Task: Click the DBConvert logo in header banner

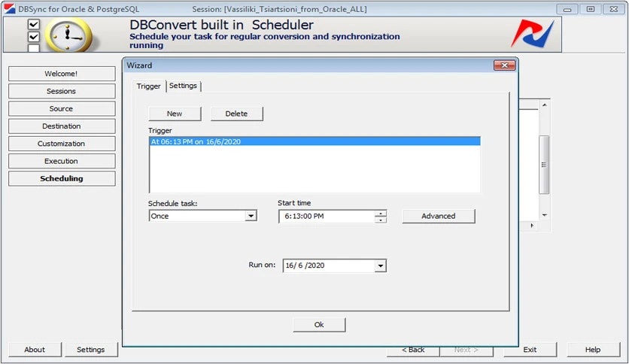Action: [x=532, y=34]
